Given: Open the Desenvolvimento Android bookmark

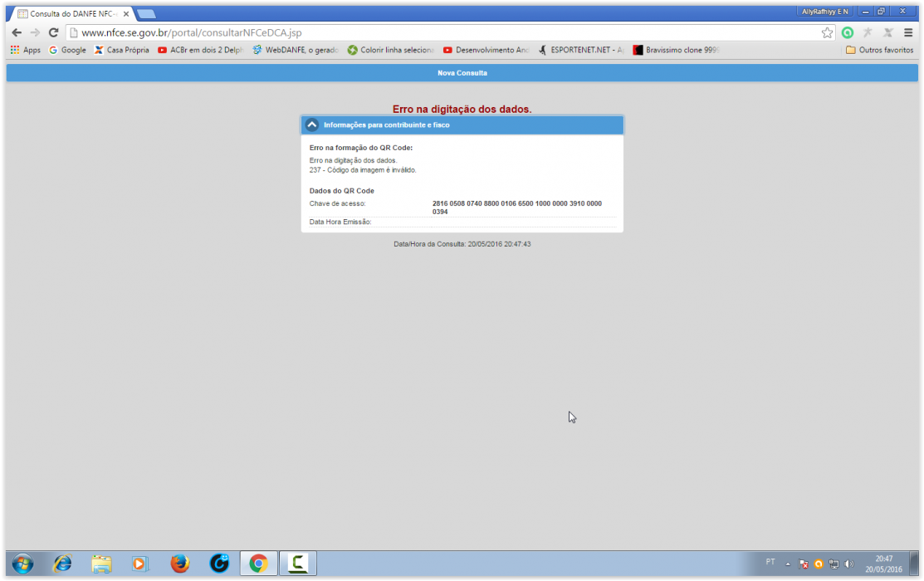Looking at the screenshot, I should pyautogui.click(x=486, y=50).
